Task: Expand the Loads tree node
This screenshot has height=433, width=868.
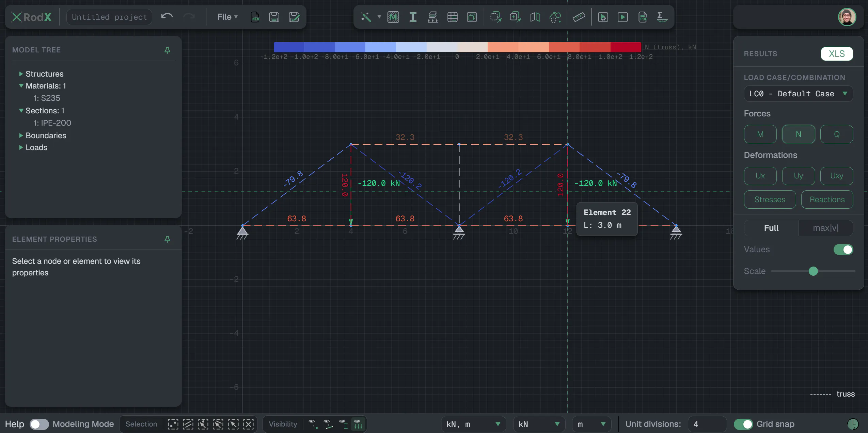Action: [x=21, y=147]
